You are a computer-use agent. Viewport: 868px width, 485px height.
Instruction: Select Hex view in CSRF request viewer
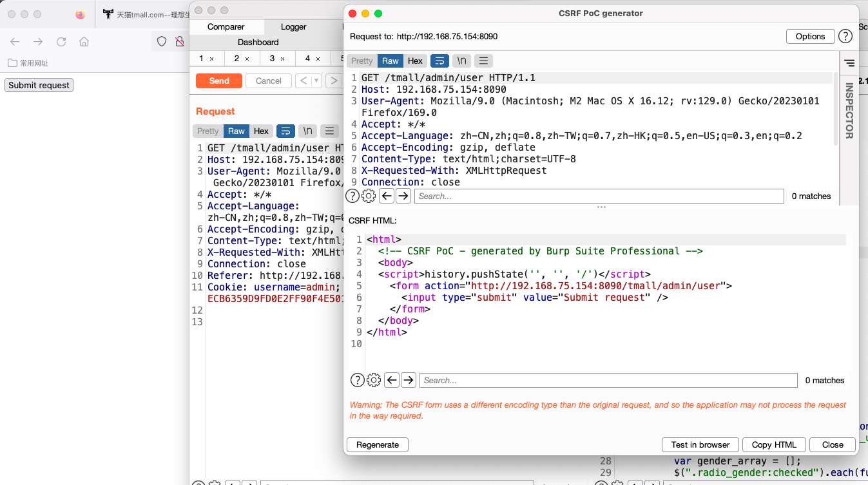point(415,61)
